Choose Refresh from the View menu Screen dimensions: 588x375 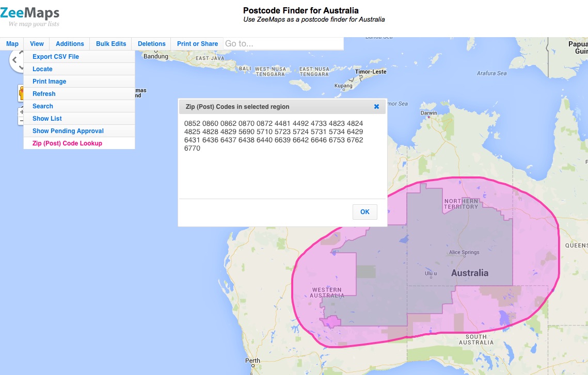(44, 94)
